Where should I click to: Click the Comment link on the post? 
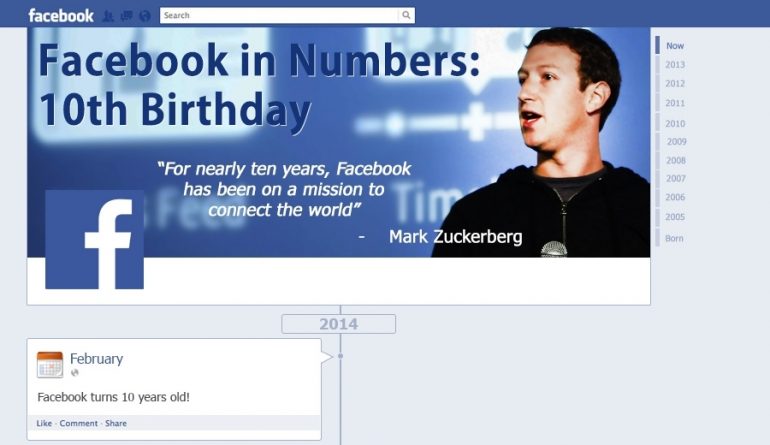click(x=79, y=423)
